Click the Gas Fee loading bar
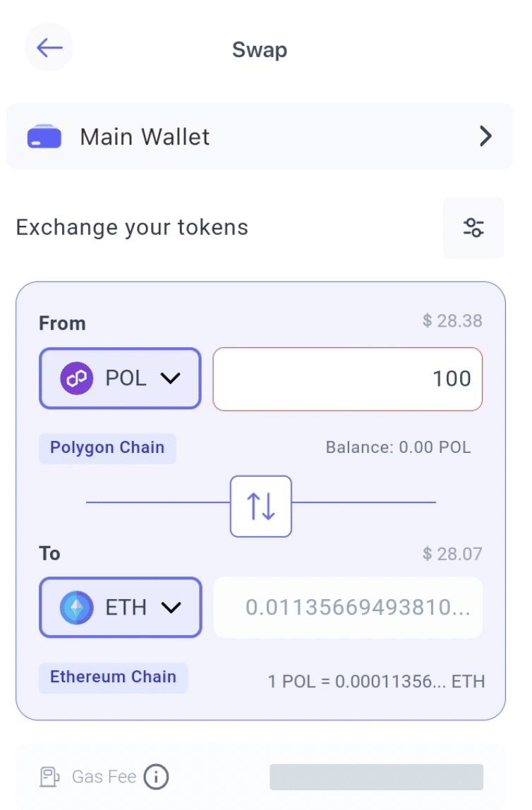 click(x=376, y=777)
